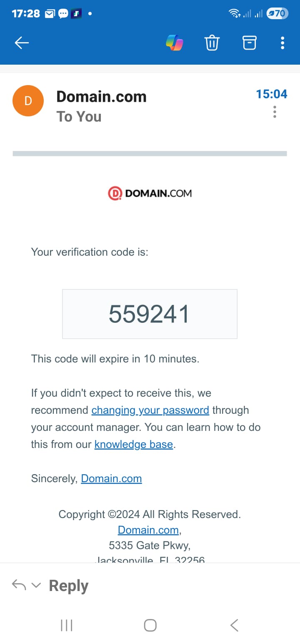Open message options beneath the 15:04 timestamp

click(x=275, y=112)
